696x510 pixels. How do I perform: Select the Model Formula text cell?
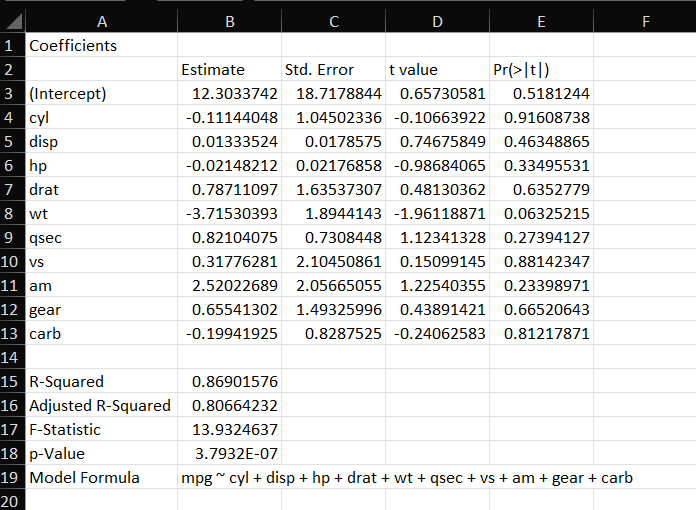(406, 477)
